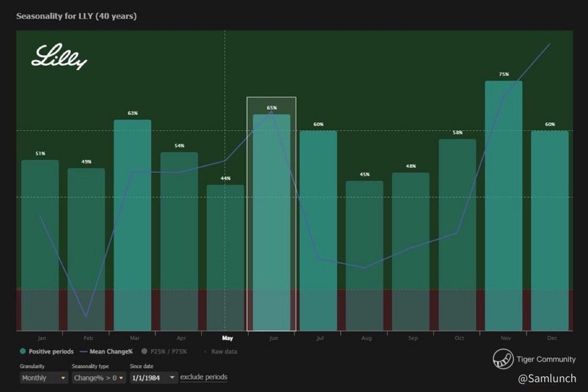
Task: Open the Seasonality type Change% > 0 dropdown
Action: (99, 378)
